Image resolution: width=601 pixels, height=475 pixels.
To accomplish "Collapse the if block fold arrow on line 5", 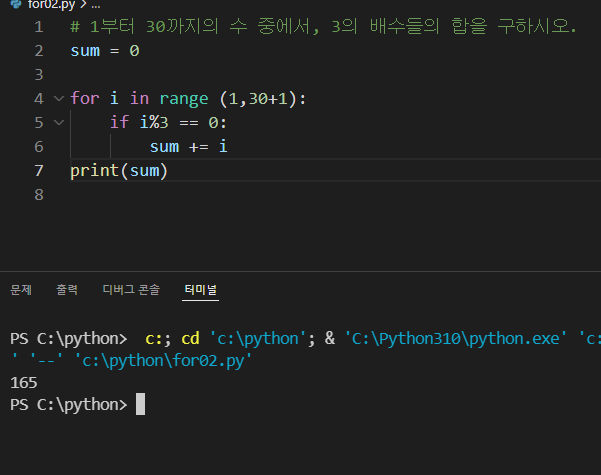I will pos(59,123).
